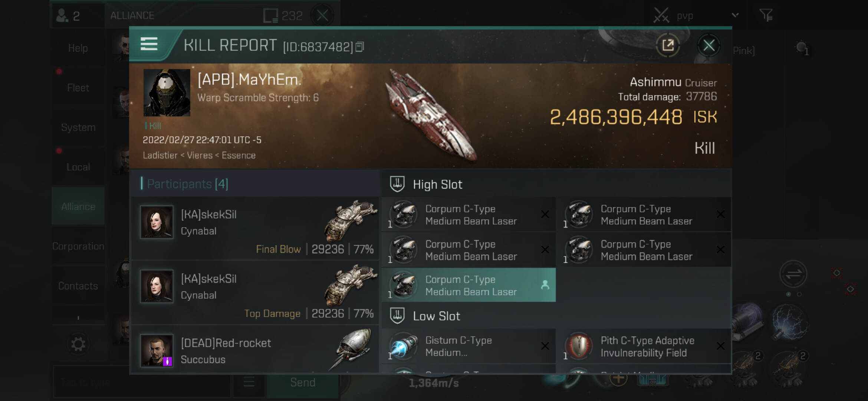This screenshot has width=868, height=401.
Task: Open the Contacts channel tab
Action: tap(78, 286)
